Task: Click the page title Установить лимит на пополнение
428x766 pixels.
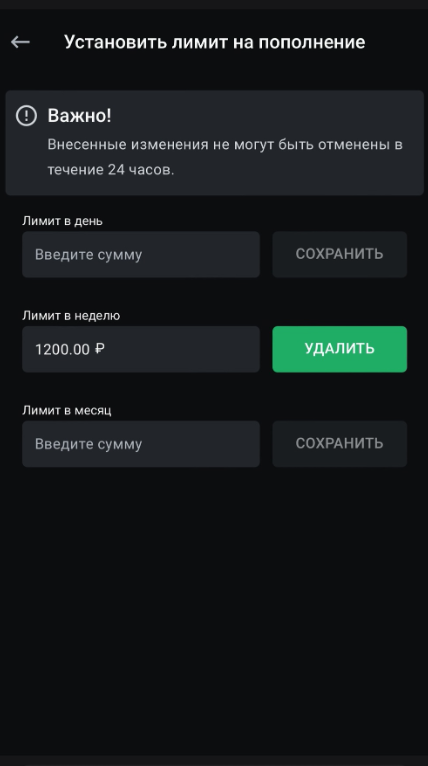Action: (x=214, y=43)
